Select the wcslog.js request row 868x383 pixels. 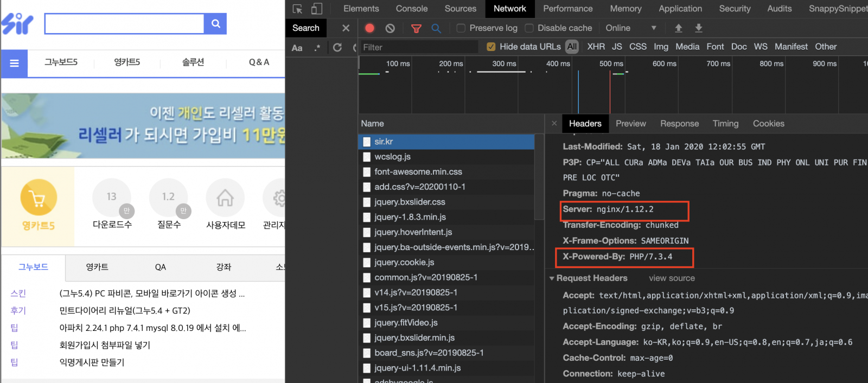[x=392, y=157]
